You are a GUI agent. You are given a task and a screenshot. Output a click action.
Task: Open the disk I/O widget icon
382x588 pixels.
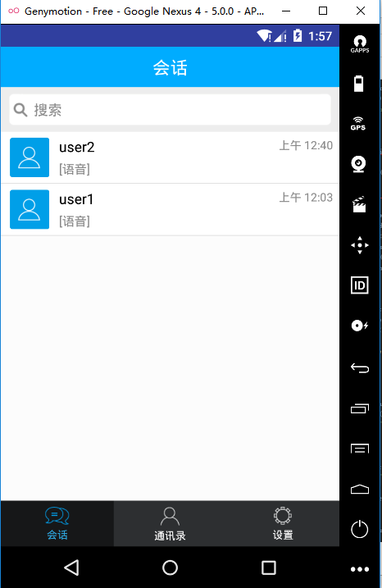(360, 326)
